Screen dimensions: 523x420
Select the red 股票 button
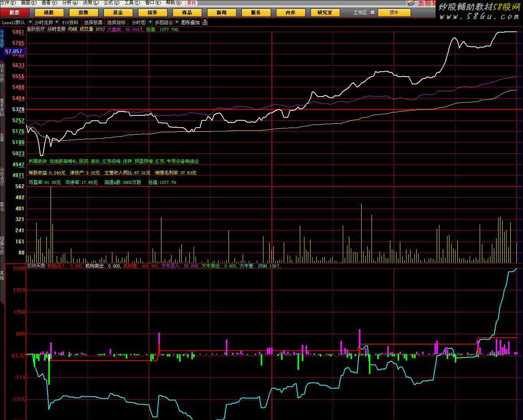pos(15,13)
